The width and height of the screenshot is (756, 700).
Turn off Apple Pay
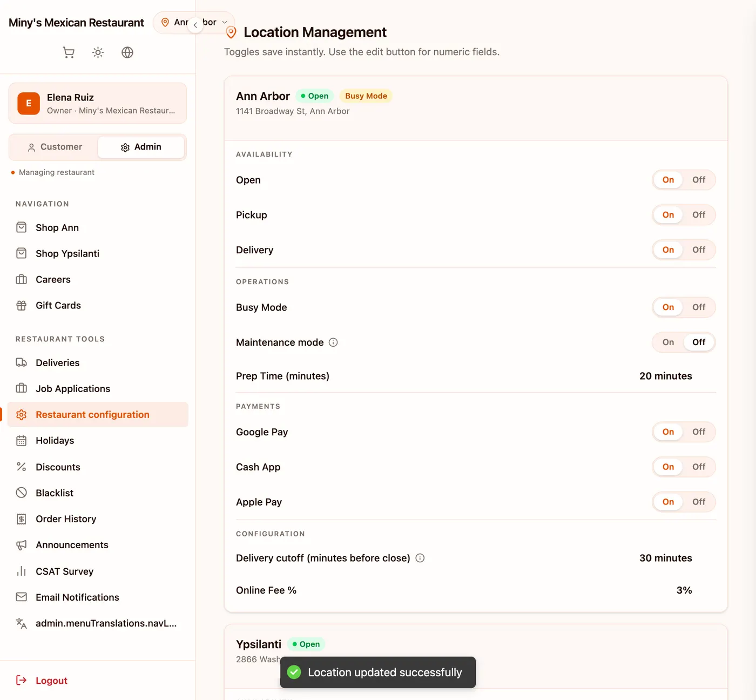tap(699, 502)
